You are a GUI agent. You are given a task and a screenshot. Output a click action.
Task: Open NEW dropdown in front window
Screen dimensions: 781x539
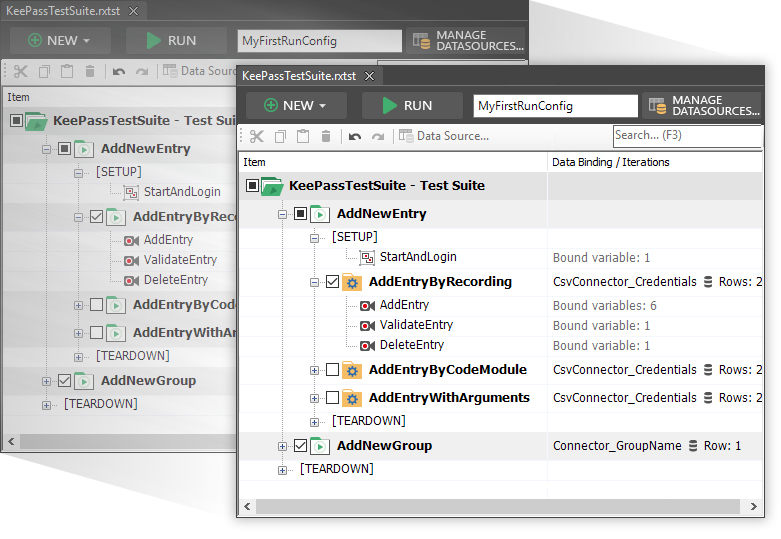296,106
